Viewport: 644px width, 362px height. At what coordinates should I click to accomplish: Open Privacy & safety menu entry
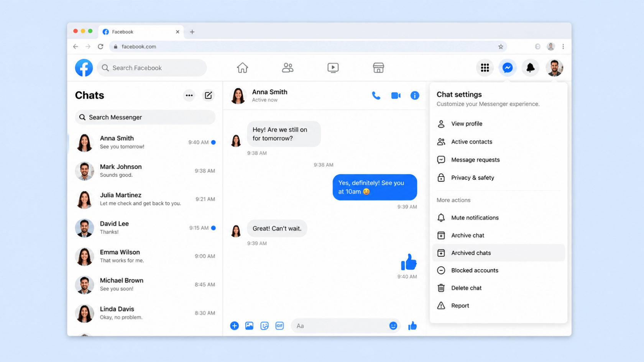[498, 178]
